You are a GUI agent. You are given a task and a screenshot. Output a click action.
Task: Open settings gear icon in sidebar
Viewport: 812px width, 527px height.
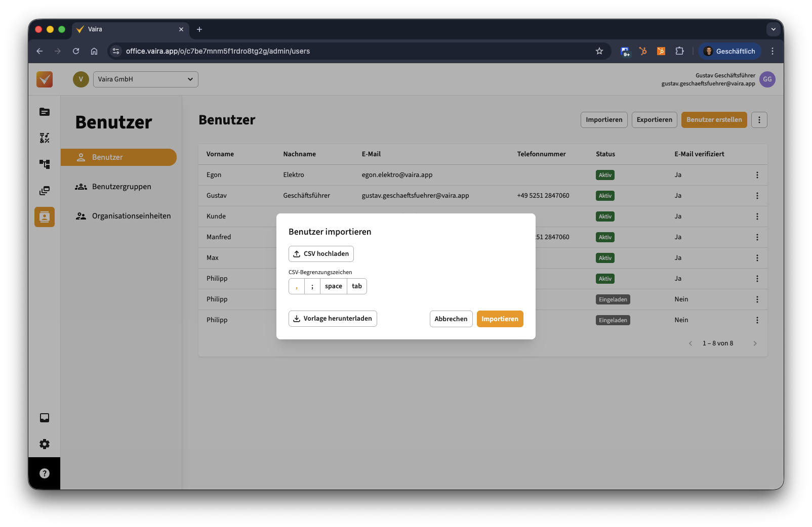pos(45,444)
